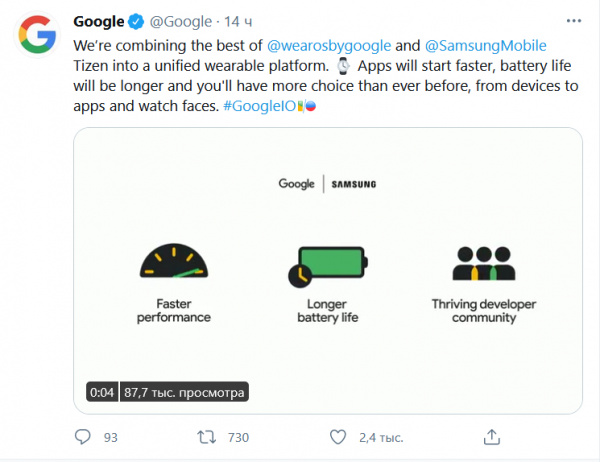The image size is (600, 462).
Task: Open the Google account display name
Action: [x=98, y=22]
